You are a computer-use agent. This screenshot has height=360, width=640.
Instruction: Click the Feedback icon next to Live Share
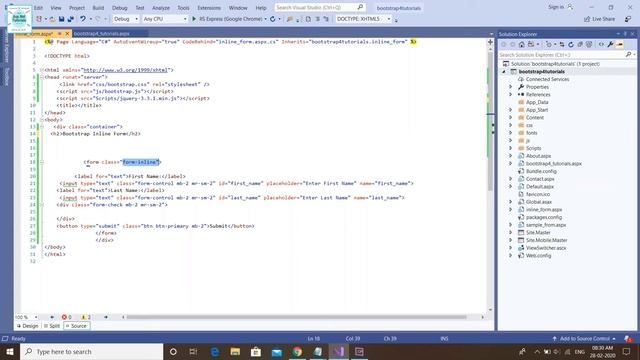[628, 19]
